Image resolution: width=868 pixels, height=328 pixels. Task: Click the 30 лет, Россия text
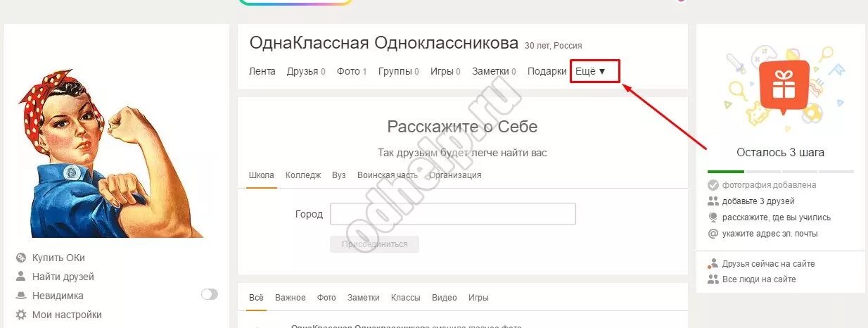tap(554, 46)
